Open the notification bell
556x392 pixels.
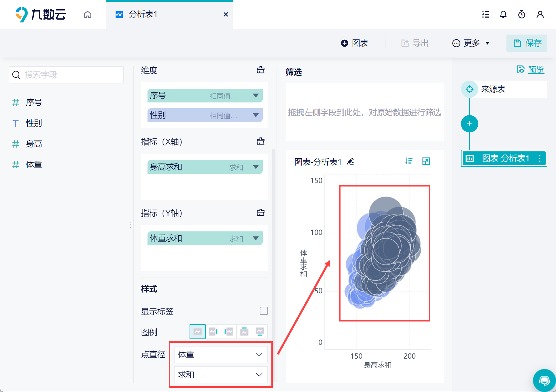coord(503,14)
